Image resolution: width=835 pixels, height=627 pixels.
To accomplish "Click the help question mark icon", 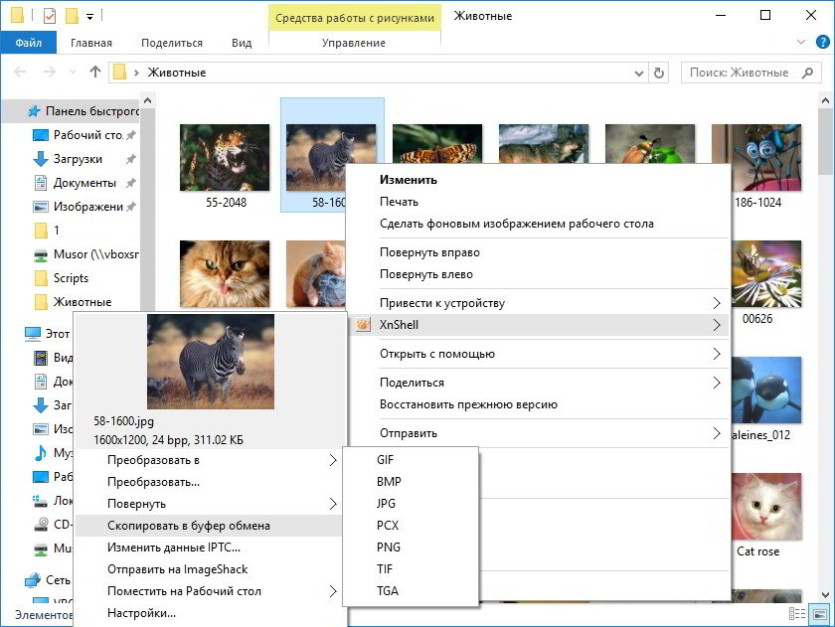I will pos(823,42).
